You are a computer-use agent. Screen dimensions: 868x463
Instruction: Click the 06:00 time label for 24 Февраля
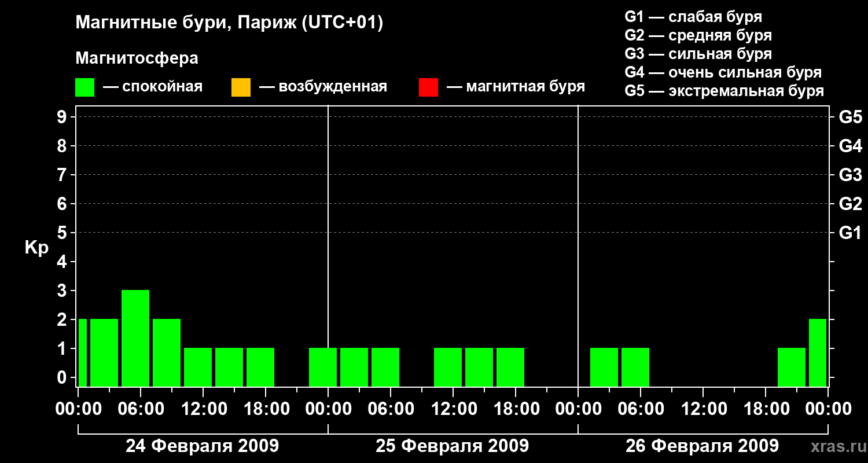coord(141,409)
